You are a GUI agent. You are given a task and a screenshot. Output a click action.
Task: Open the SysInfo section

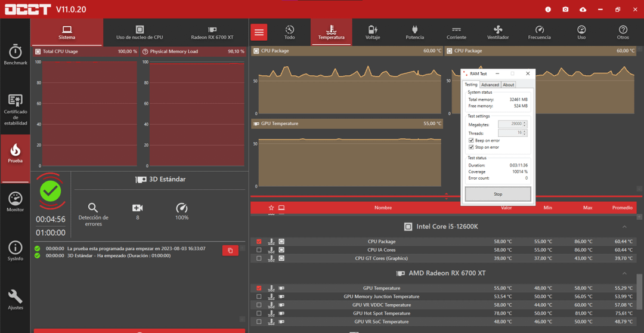click(x=15, y=251)
